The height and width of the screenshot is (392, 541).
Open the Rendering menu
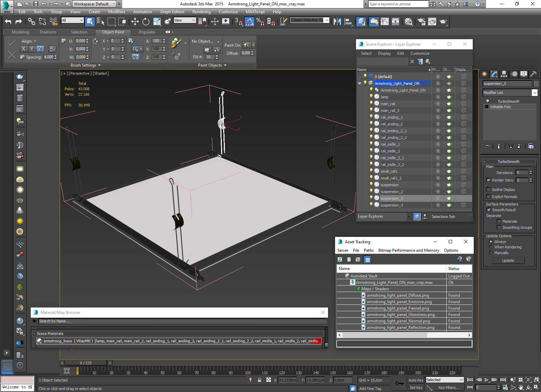point(201,12)
